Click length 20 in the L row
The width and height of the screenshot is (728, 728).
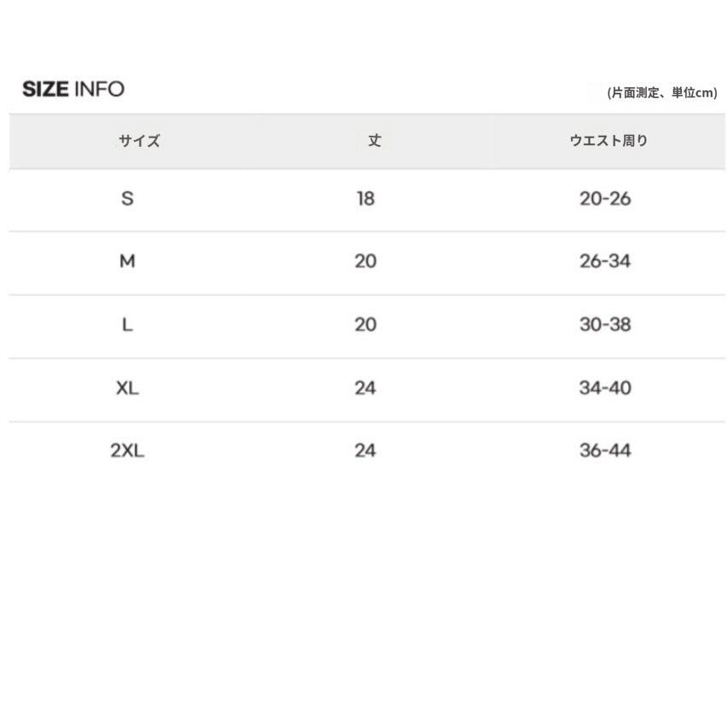pos(365,325)
